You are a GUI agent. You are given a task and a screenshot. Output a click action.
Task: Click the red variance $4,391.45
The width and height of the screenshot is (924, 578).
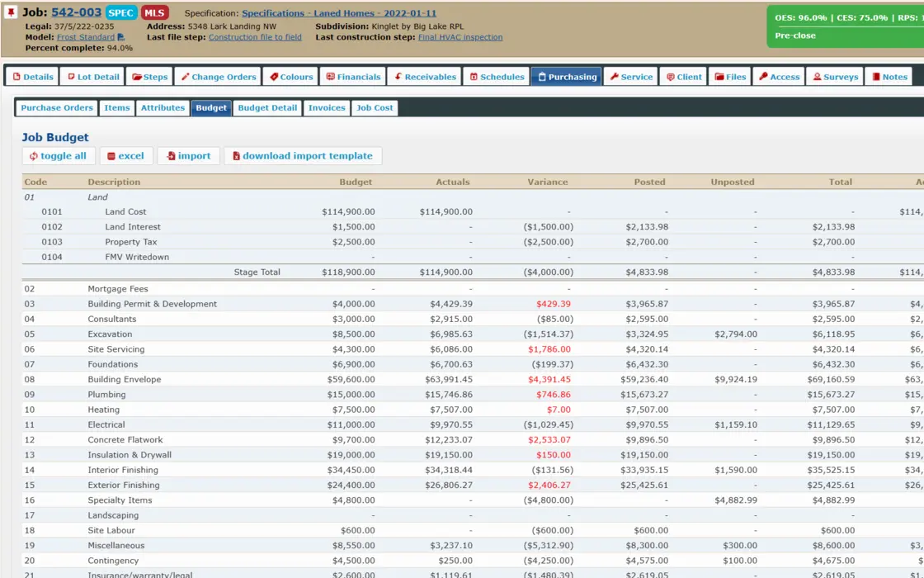point(549,379)
